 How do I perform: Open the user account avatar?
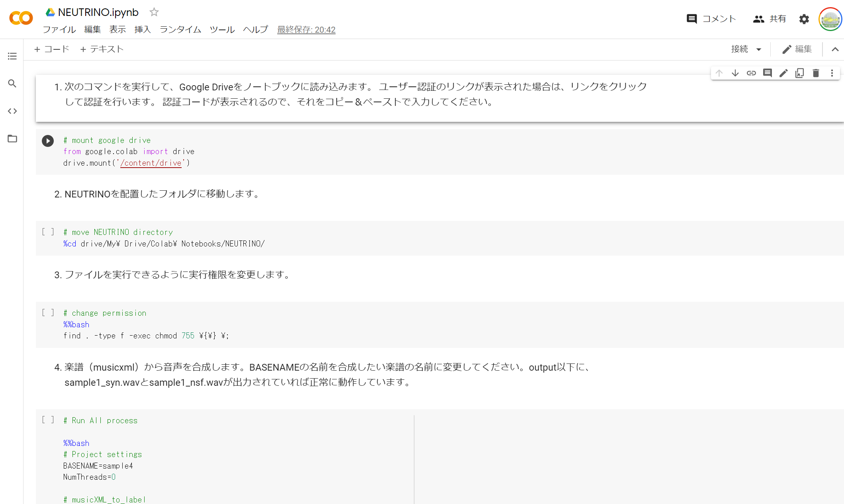[830, 19]
